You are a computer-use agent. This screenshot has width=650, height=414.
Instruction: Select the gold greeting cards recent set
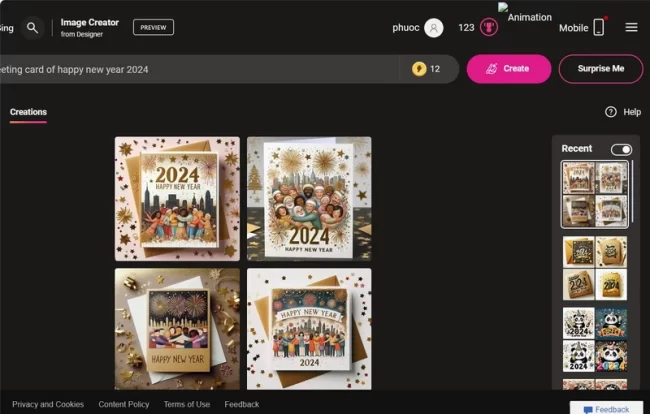595,267
